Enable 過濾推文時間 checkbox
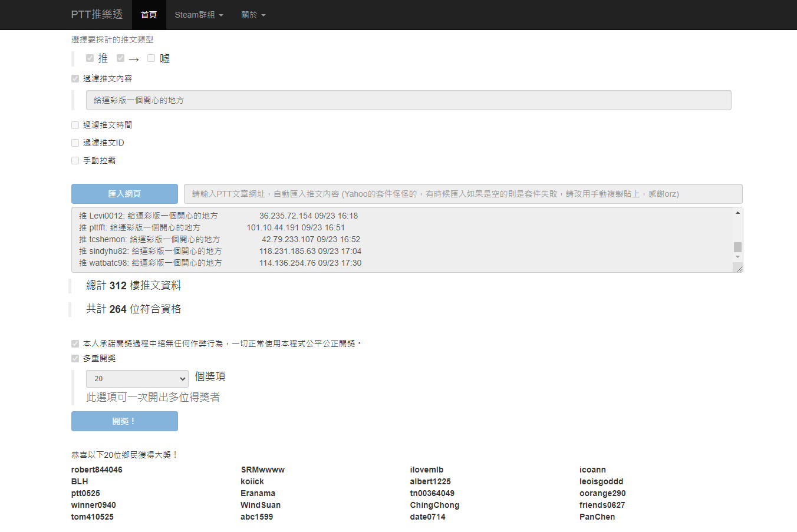 (75, 125)
